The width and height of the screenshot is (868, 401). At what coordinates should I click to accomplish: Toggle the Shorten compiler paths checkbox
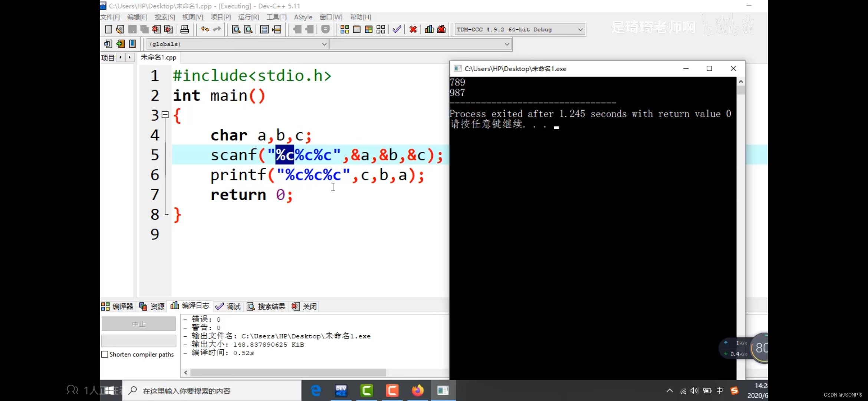click(105, 354)
